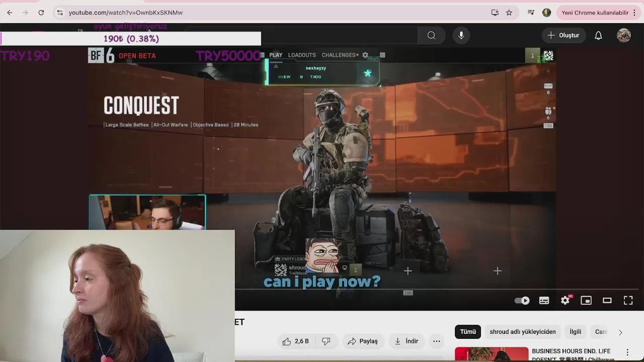Click the 20 Minutes tag
Screen dimensions: 644x362
click(x=246, y=125)
